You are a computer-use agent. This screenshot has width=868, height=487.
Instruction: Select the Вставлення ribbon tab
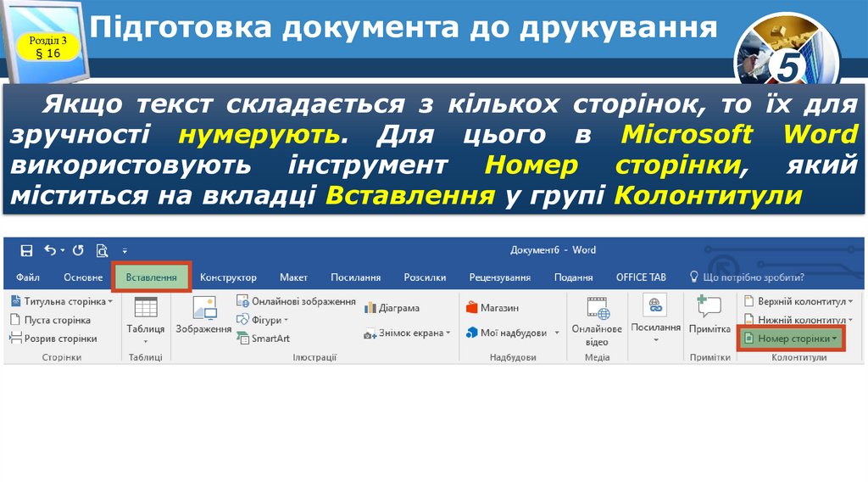click(x=151, y=277)
